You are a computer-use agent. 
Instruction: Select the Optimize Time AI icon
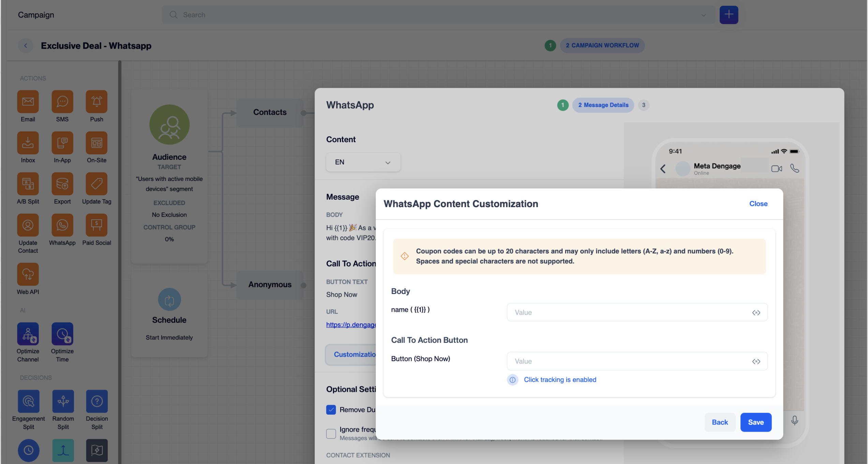coord(62,334)
